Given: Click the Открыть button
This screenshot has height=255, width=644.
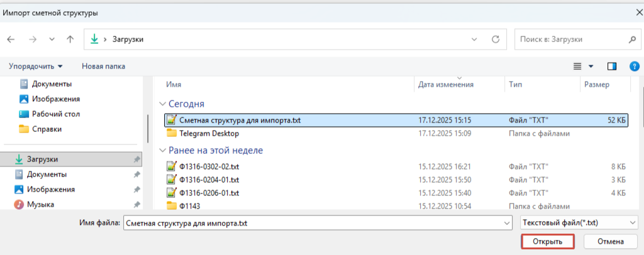Looking at the screenshot, I should [x=548, y=242].
